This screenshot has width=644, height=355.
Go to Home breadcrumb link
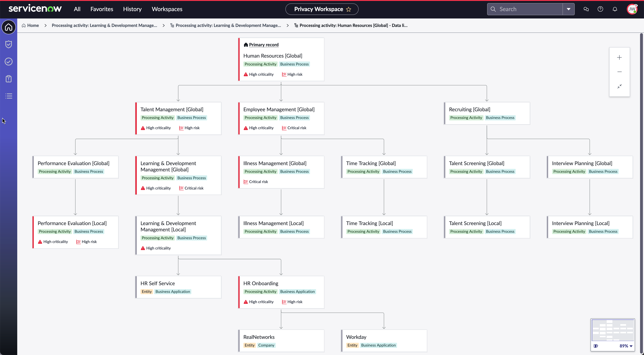click(30, 25)
